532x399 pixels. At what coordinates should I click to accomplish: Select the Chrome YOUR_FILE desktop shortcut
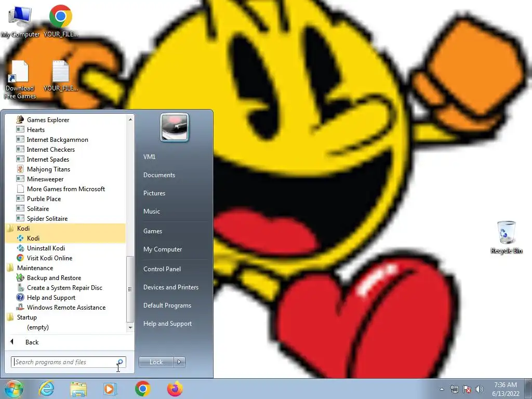tap(60, 21)
